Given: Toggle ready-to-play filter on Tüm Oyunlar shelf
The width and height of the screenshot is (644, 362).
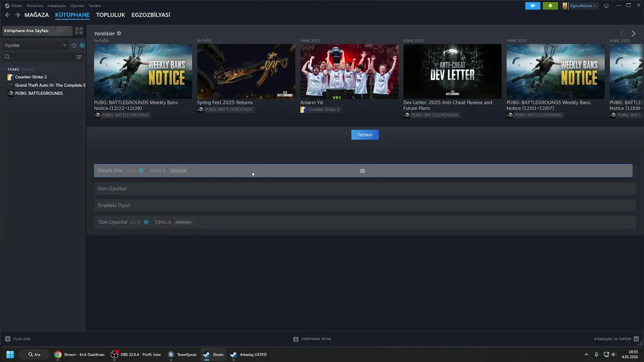Looking at the screenshot, I should (x=146, y=222).
